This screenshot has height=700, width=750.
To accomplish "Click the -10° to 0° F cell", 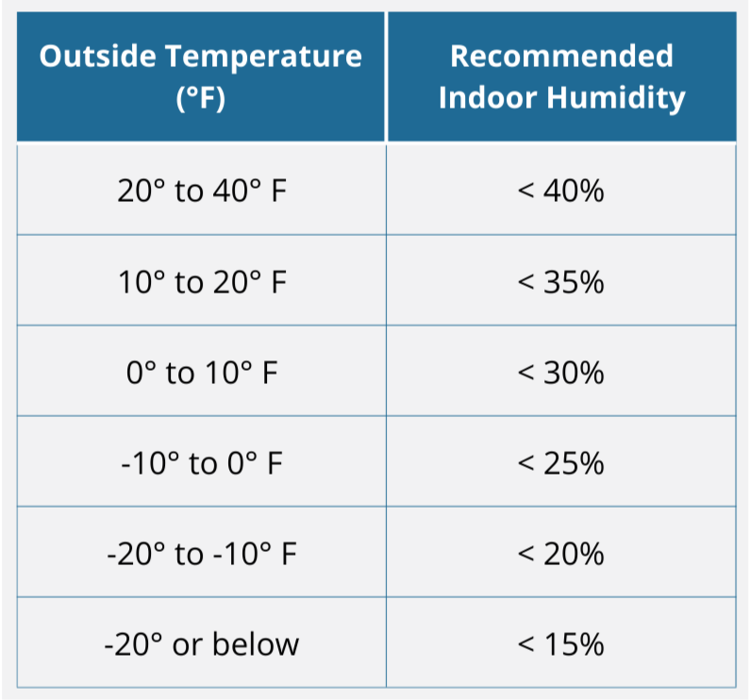I will pyautogui.click(x=201, y=463).
